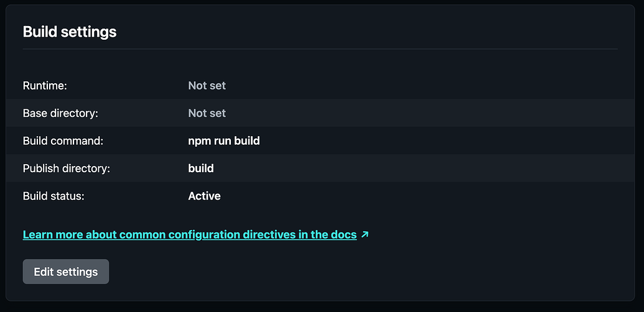Image resolution: width=644 pixels, height=312 pixels.
Task: Click the Build settings heading
Action: (70, 32)
